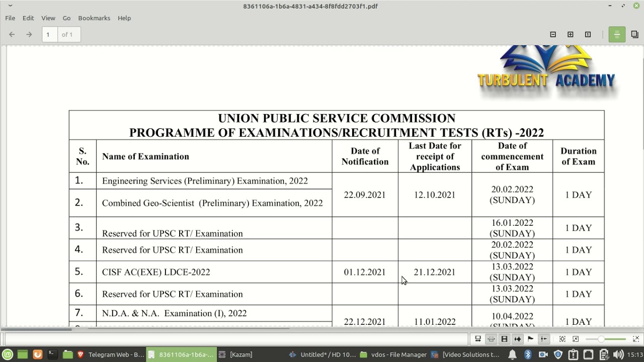
Task: Click the Turbulent Academy logo on the page
Action: click(546, 71)
